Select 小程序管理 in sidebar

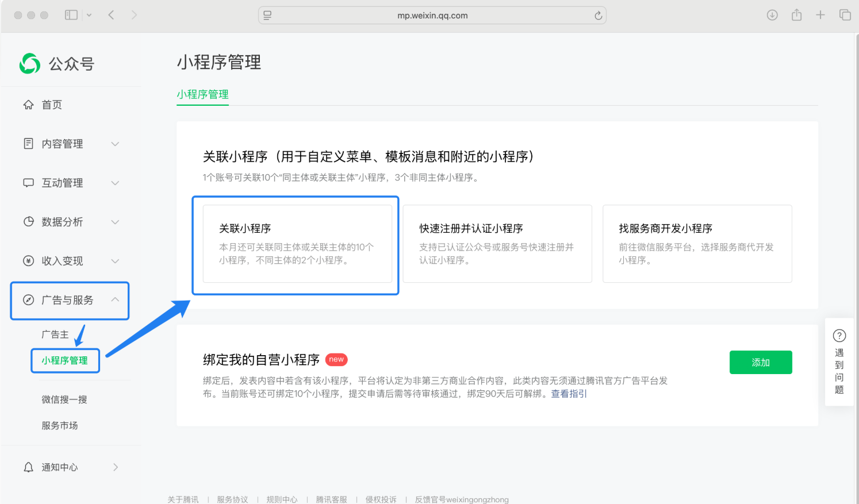(x=64, y=360)
